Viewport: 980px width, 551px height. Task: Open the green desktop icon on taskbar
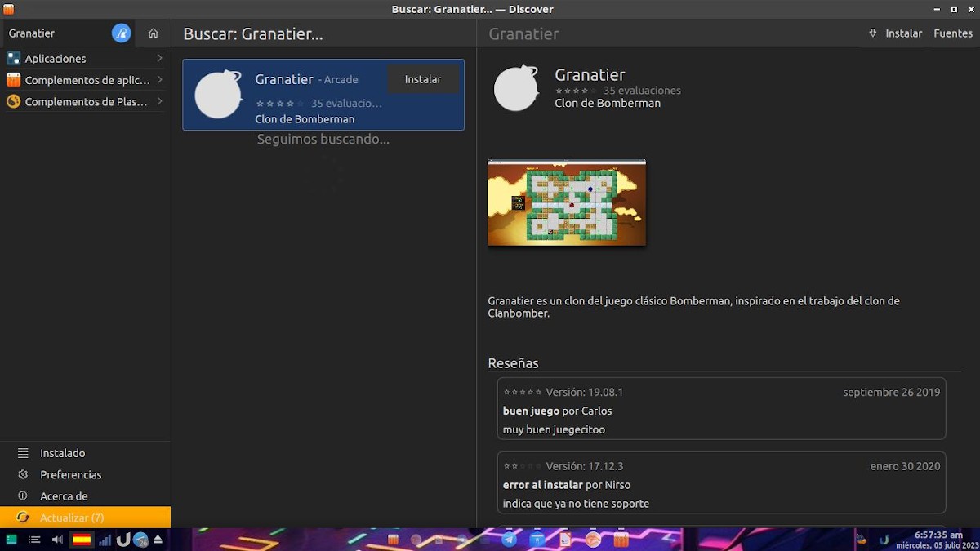coord(11,540)
